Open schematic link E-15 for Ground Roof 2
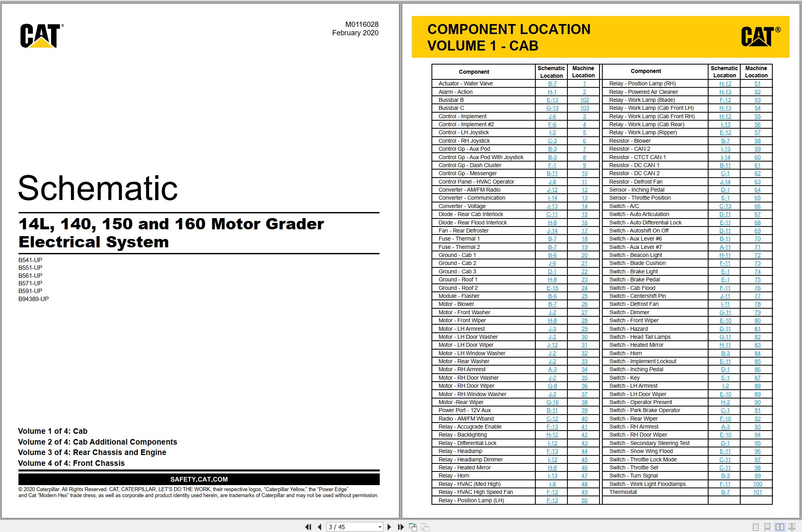802x532 pixels. pos(552,288)
